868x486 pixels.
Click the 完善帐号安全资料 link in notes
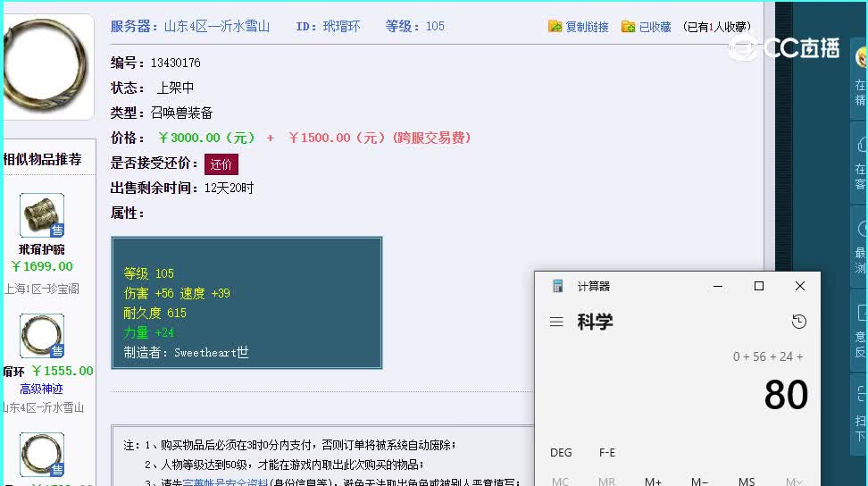[225, 482]
